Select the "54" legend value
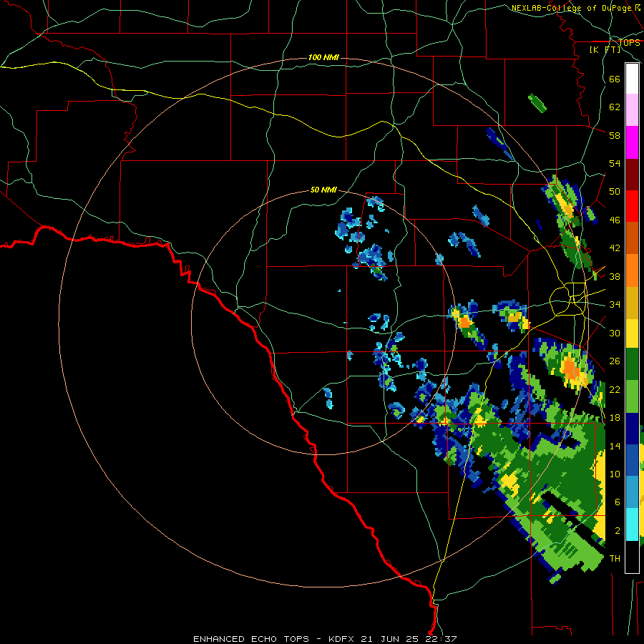This screenshot has height=644, width=644. click(x=615, y=164)
